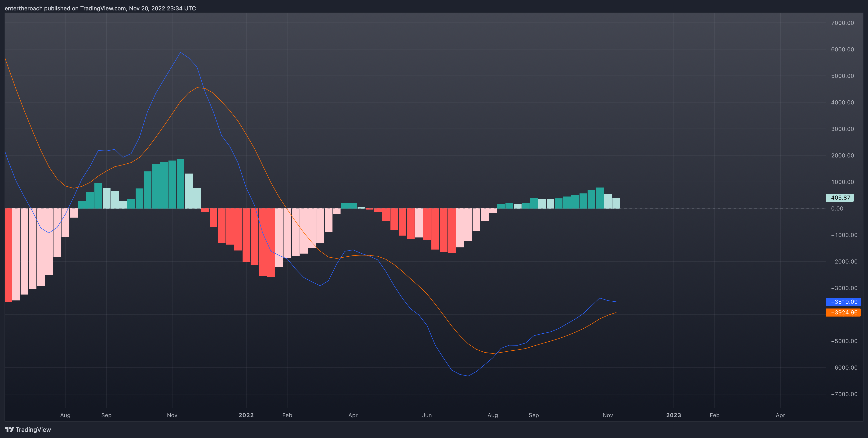Select the 405.87 histogram value label
Screen dimensions: 868x438
[840, 198]
